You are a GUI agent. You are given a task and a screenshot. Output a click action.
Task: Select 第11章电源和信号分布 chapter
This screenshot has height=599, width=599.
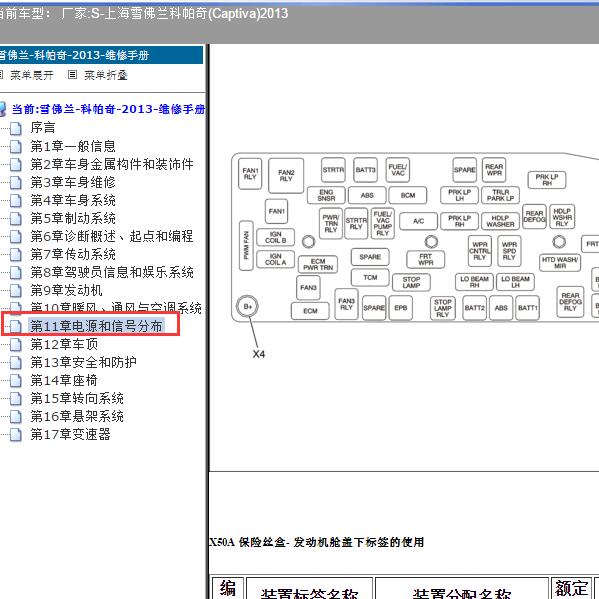pos(96,326)
